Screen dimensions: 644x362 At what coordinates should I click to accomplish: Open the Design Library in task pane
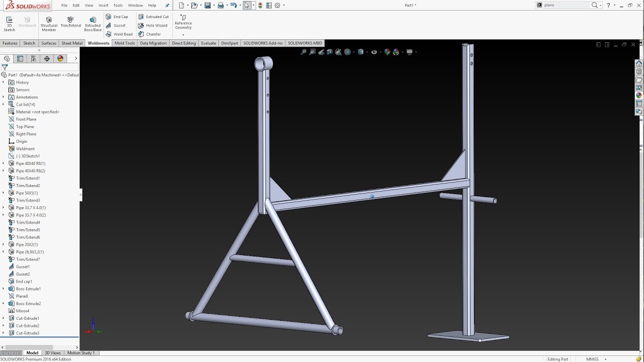click(639, 71)
